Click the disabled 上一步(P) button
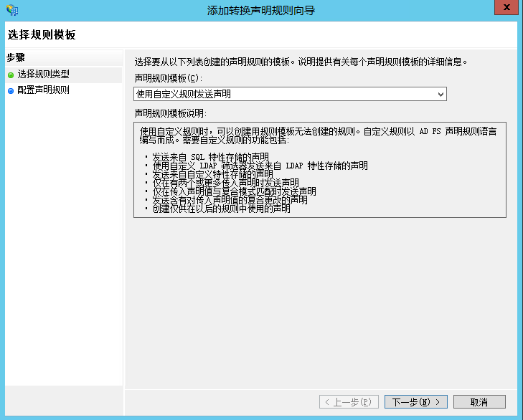523x420 pixels. tap(349, 401)
